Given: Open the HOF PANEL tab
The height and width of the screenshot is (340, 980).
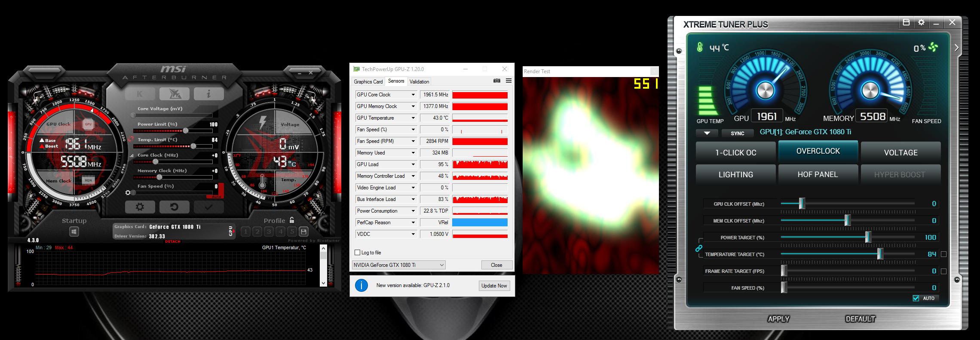Looking at the screenshot, I should [x=818, y=175].
